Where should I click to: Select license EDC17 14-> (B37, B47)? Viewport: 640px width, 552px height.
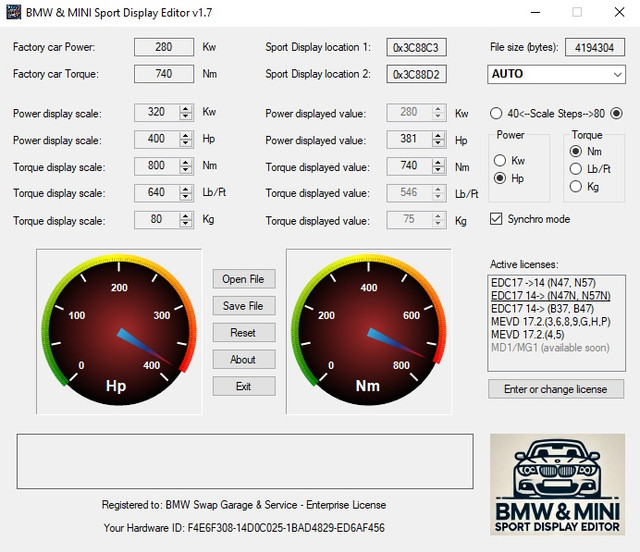542,309
